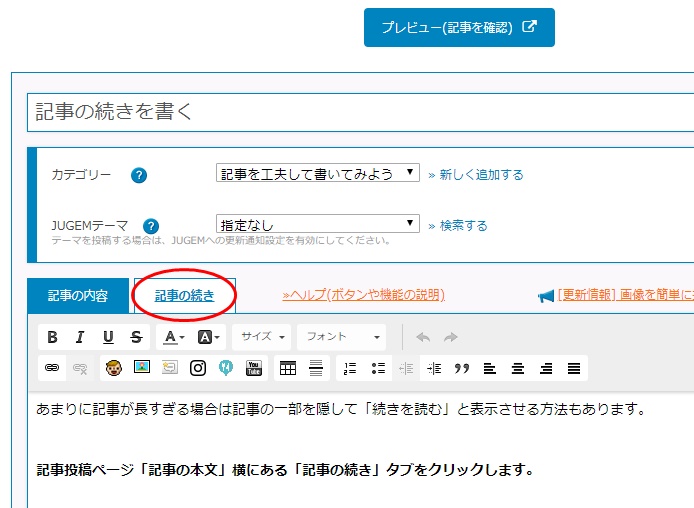Insert a YouTube video
The image size is (694, 508).
254,368
